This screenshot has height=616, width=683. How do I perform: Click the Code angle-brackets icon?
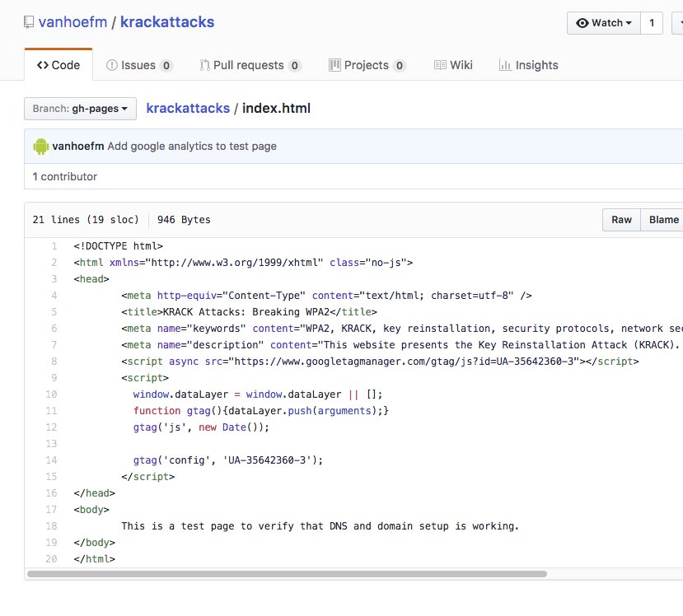43,65
